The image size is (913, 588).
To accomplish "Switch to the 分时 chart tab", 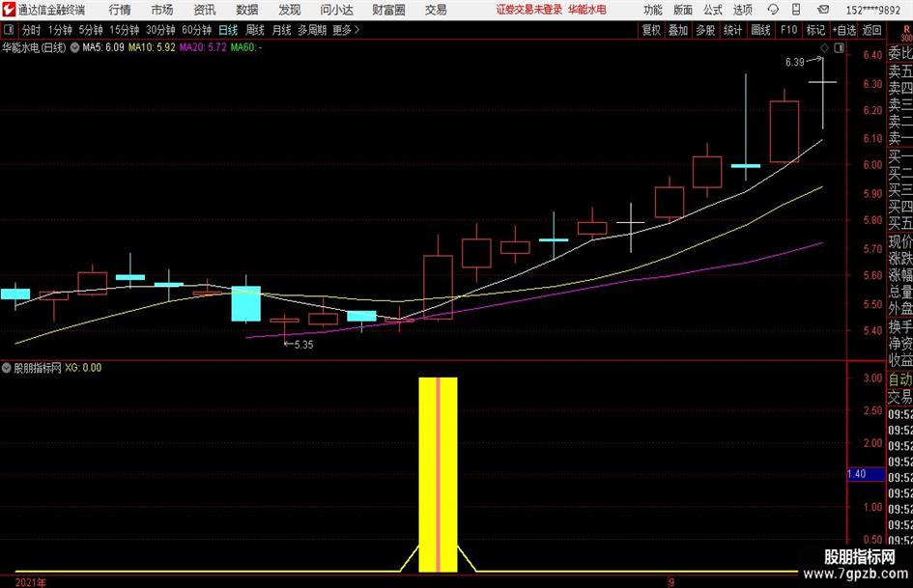I will coord(31,30).
